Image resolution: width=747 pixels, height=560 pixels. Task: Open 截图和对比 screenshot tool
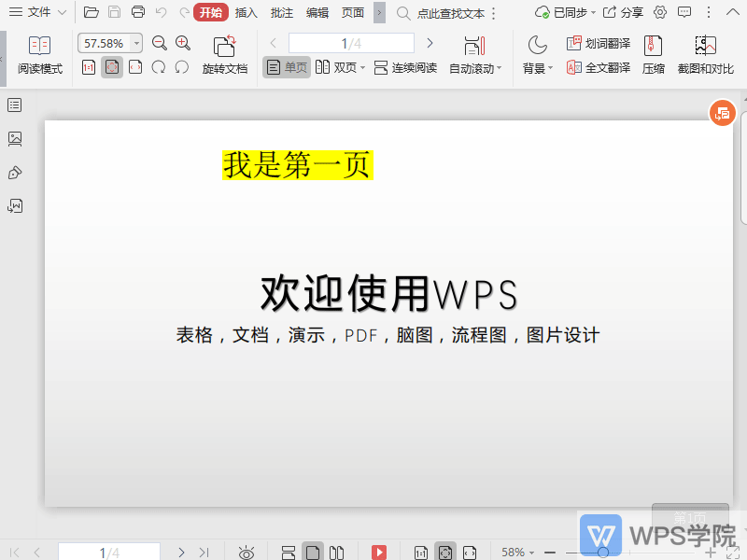tap(705, 54)
